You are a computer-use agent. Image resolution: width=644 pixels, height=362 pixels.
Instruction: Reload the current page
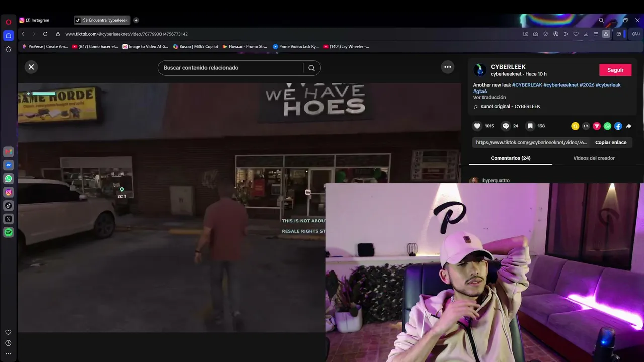pyautogui.click(x=45, y=34)
